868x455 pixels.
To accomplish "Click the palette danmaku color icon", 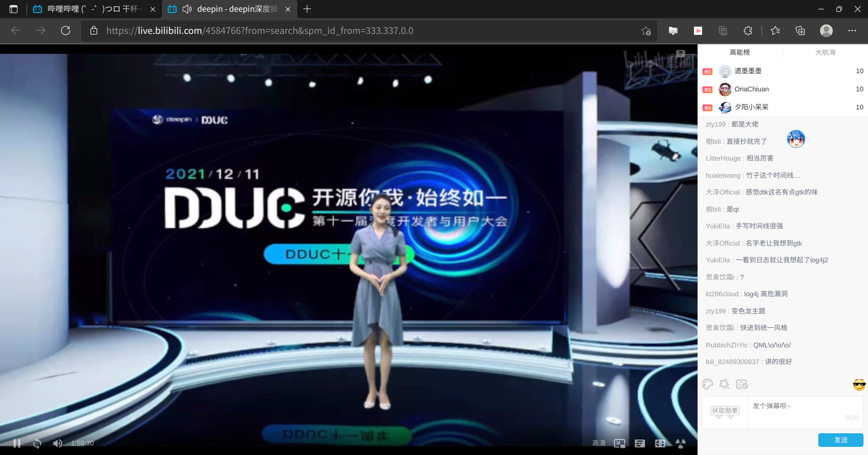I will click(x=708, y=384).
